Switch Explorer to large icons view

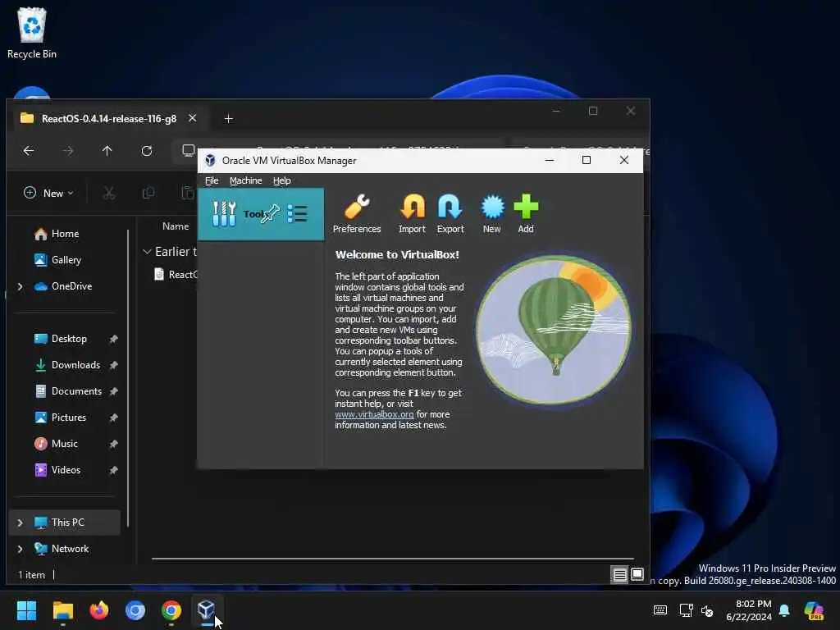pyautogui.click(x=637, y=575)
